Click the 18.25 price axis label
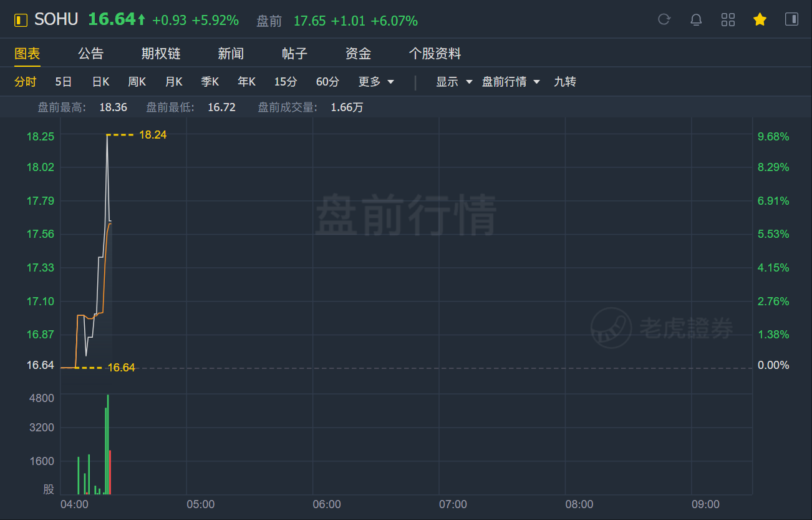 point(40,137)
